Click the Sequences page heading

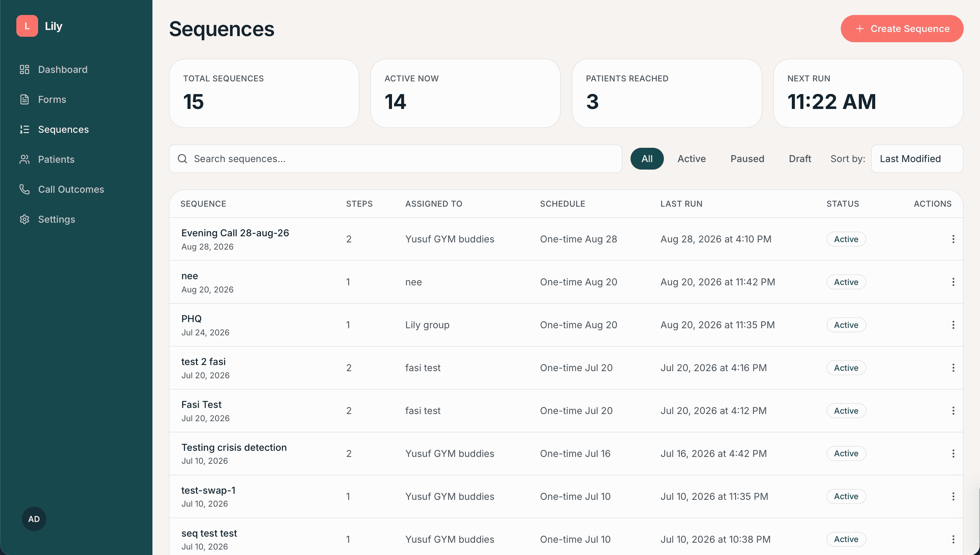click(x=222, y=29)
